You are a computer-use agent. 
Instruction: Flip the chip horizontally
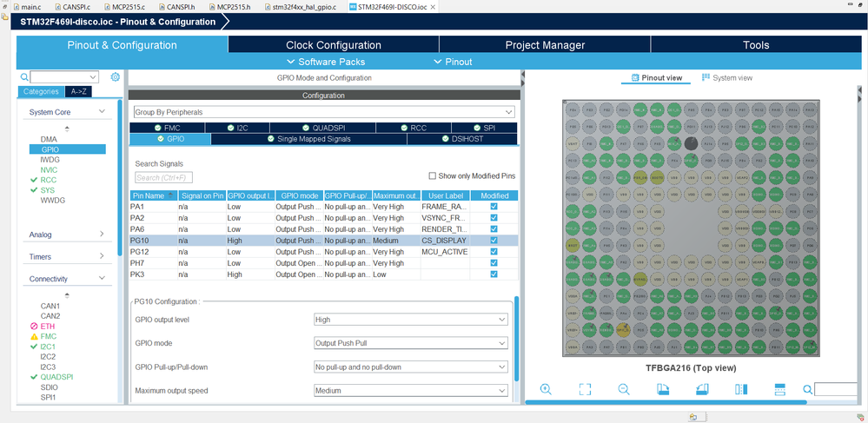[741, 389]
